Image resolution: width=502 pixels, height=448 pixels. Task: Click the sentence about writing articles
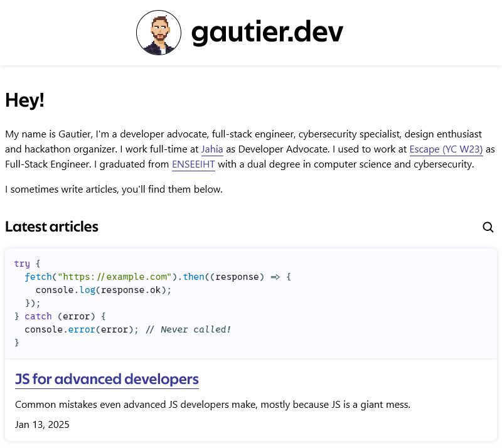(114, 189)
